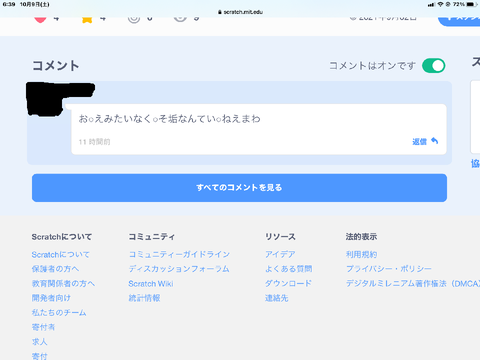This screenshot has height=360, width=480.
Task: Open 開発者向け link
Action: 51,298
